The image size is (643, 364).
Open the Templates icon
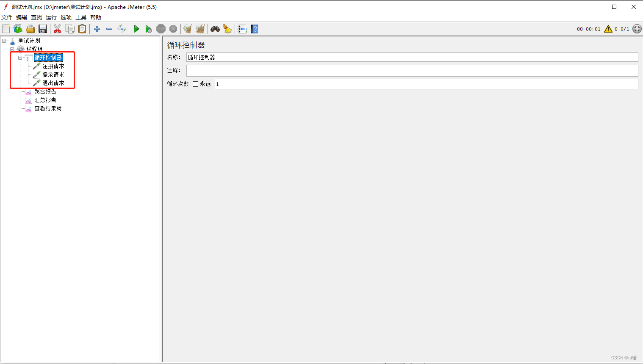coord(18,29)
